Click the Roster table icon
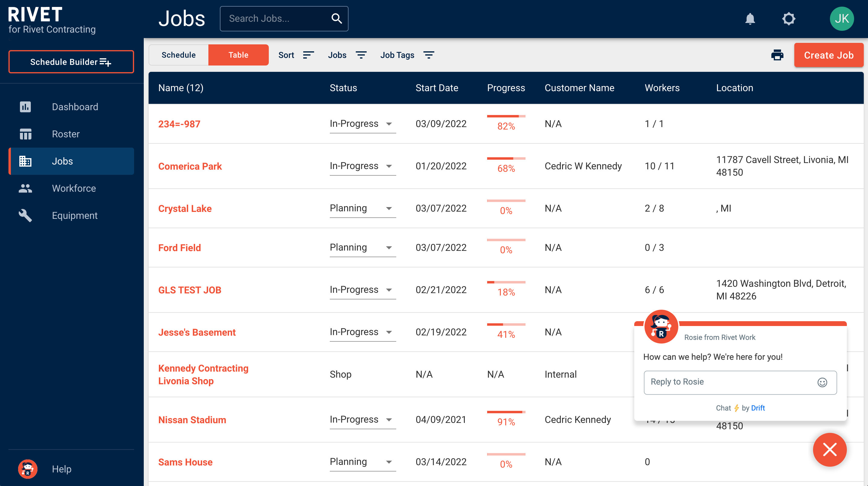The height and width of the screenshot is (486, 868). 25,134
